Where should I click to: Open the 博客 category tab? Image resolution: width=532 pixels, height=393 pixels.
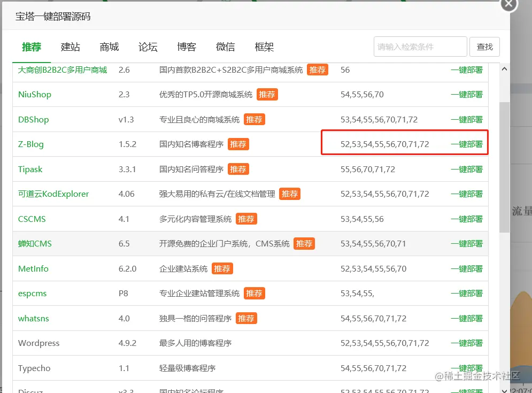click(x=187, y=47)
